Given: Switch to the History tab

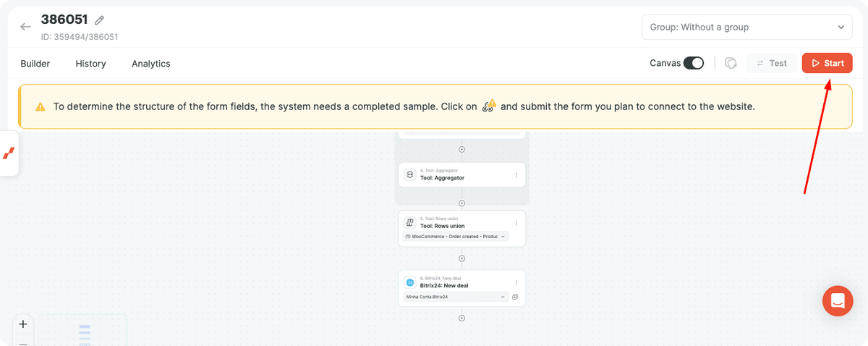Looking at the screenshot, I should 90,64.
